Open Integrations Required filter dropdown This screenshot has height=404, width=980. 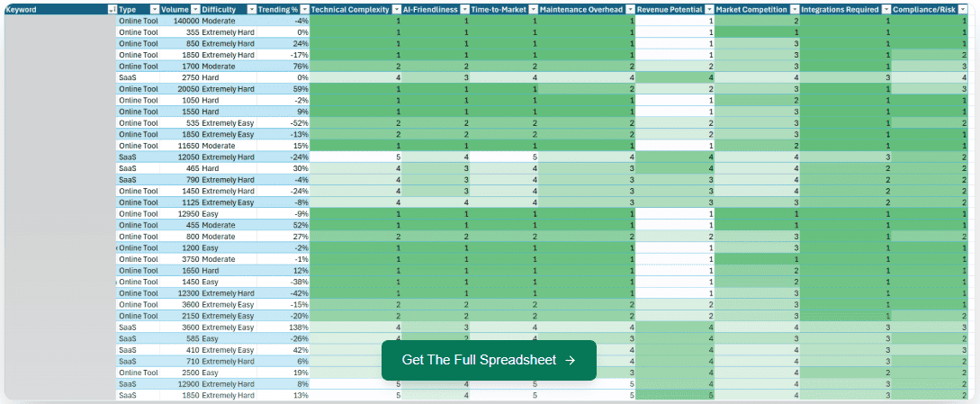coord(886,9)
